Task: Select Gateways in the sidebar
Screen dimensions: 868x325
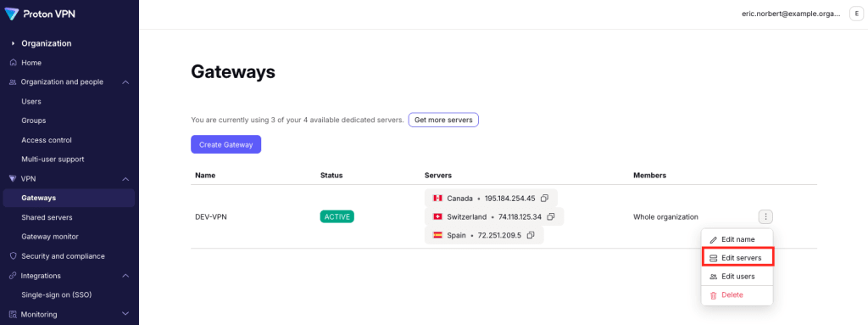Action: 70,198
